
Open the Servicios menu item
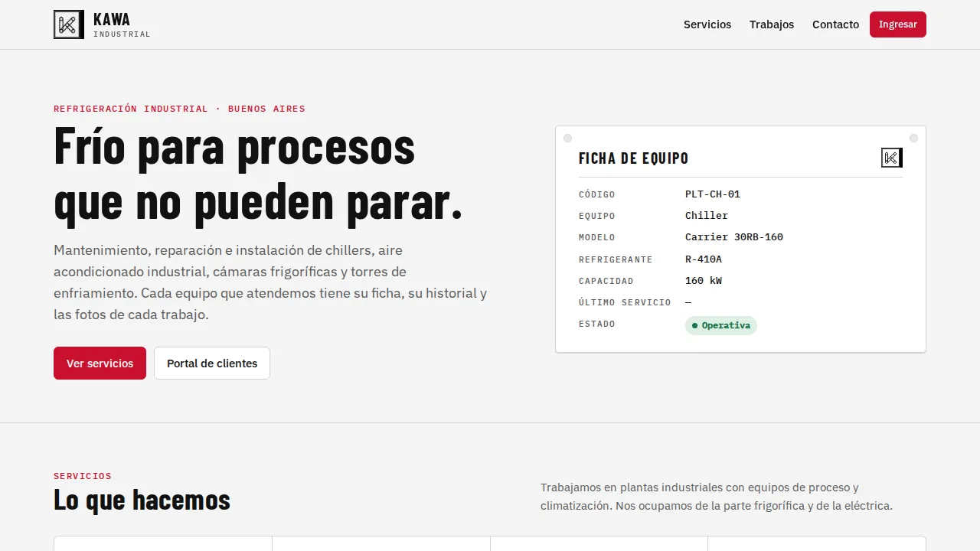(x=707, y=24)
